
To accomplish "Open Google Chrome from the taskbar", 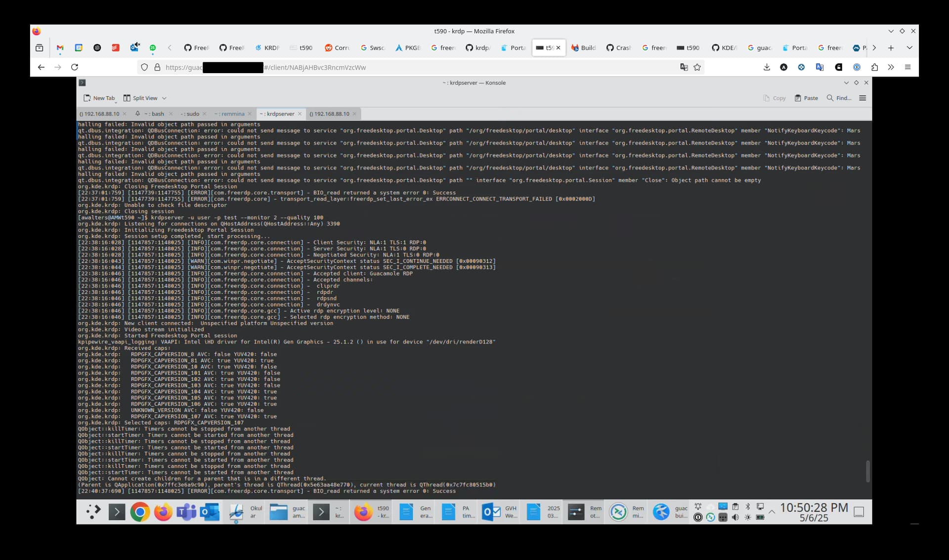I will click(x=140, y=512).
